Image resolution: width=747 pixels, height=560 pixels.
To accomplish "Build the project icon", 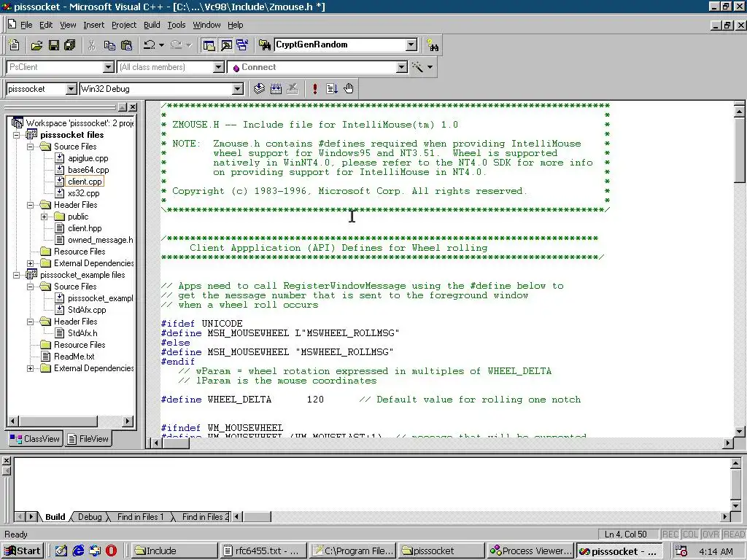I will coord(276,88).
